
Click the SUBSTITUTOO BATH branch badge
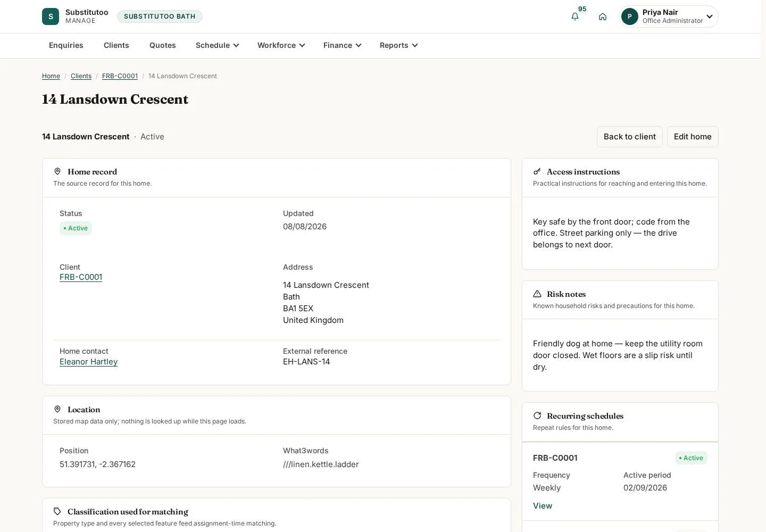click(160, 16)
